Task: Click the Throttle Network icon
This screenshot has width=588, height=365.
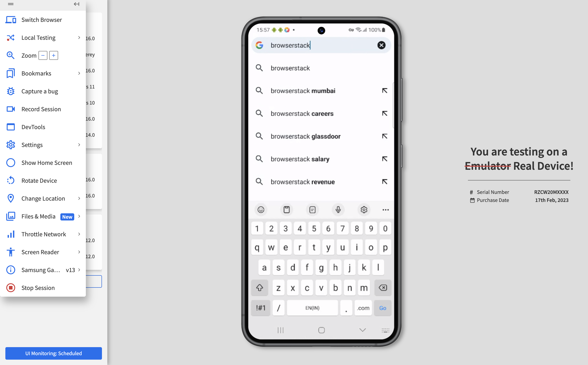Action: 10,234
